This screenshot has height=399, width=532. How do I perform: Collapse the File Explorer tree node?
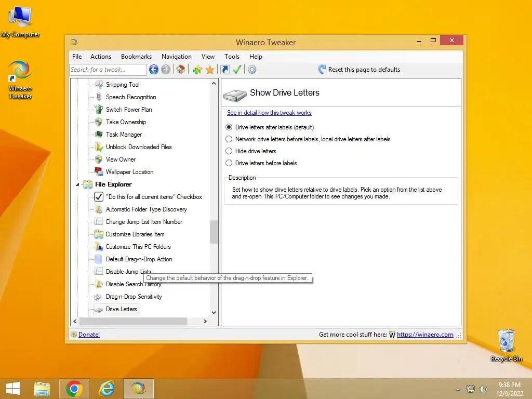pyautogui.click(x=77, y=184)
